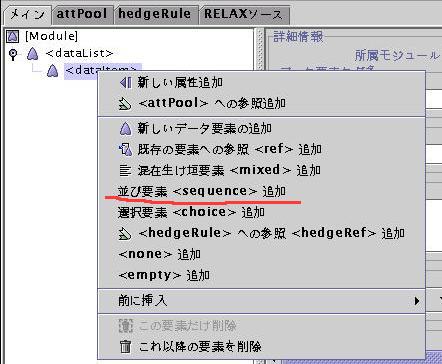Choose この要素だけ削除 menu entry
This screenshot has height=364, width=442.
click(x=261, y=326)
